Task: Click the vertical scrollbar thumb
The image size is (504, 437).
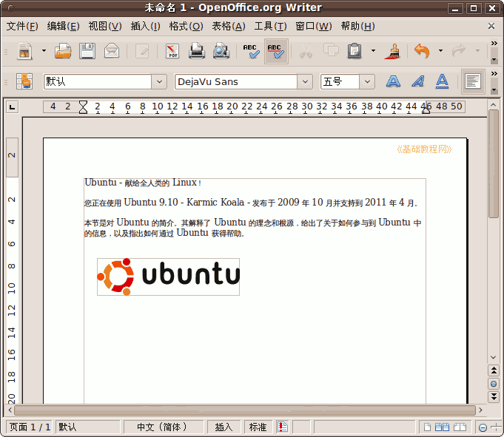Action: click(494, 163)
